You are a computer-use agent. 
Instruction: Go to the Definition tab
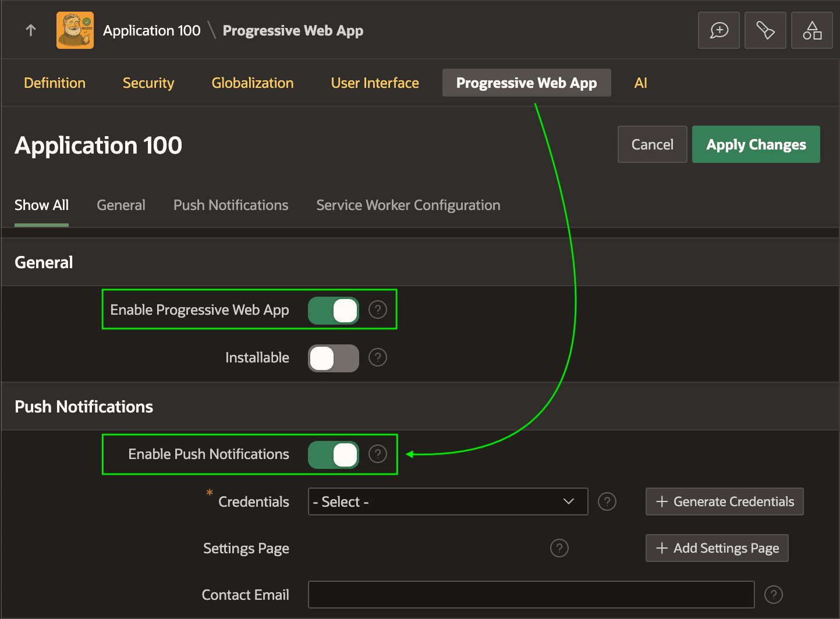click(55, 83)
